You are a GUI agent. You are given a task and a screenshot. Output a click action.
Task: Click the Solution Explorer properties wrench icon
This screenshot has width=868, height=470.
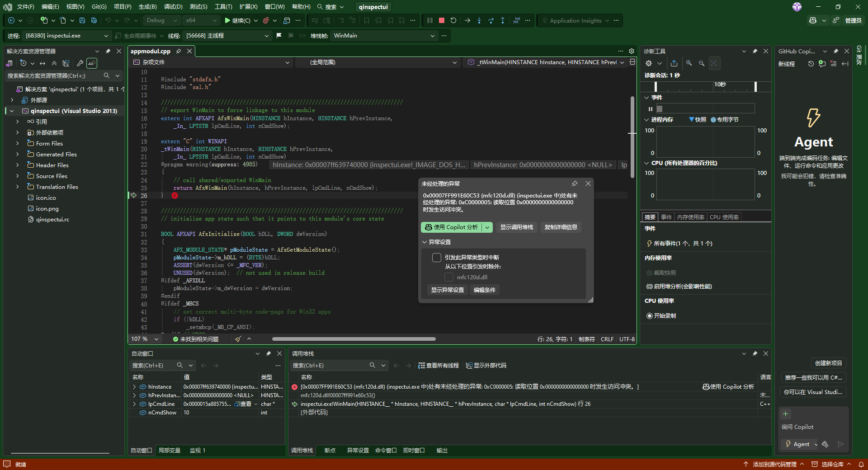[x=80, y=63]
